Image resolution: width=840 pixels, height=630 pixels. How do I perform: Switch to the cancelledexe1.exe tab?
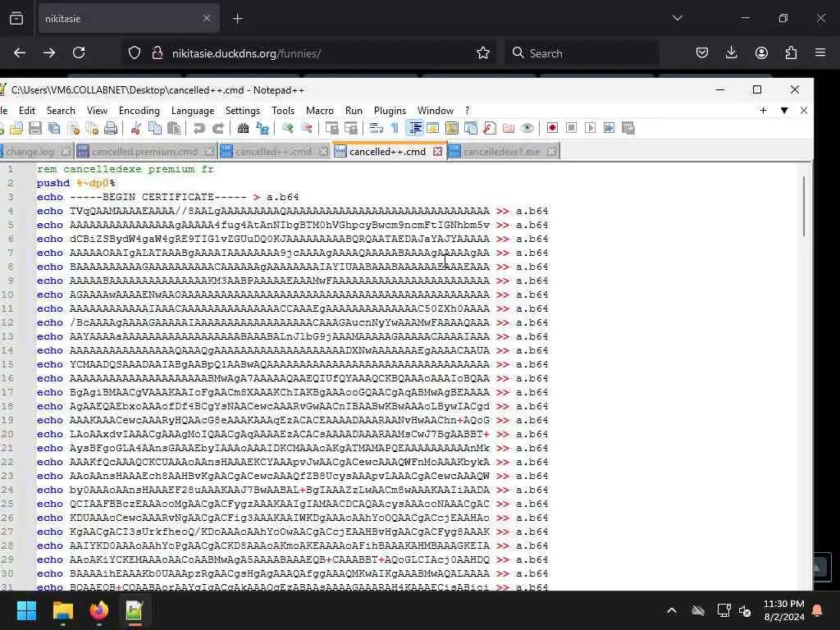[502, 152]
